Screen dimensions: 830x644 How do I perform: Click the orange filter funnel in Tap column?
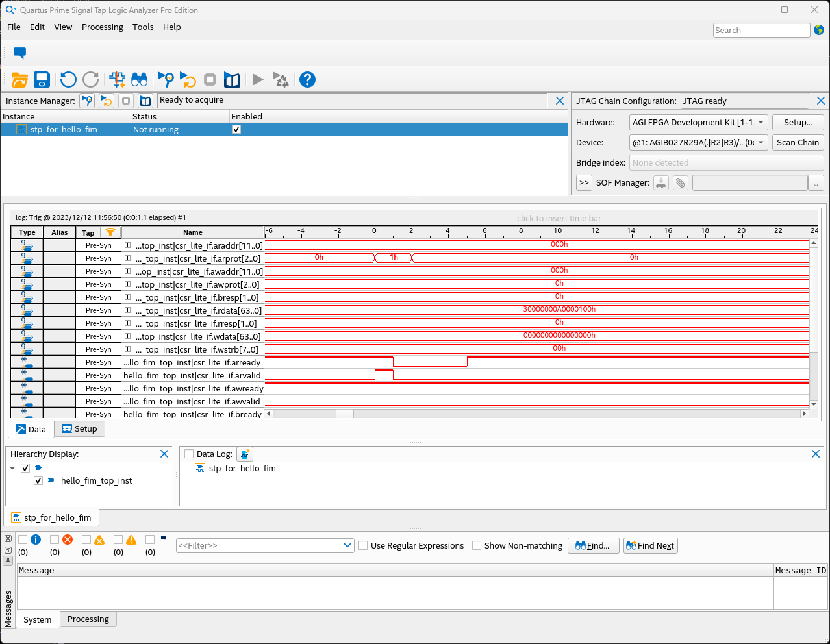click(110, 232)
